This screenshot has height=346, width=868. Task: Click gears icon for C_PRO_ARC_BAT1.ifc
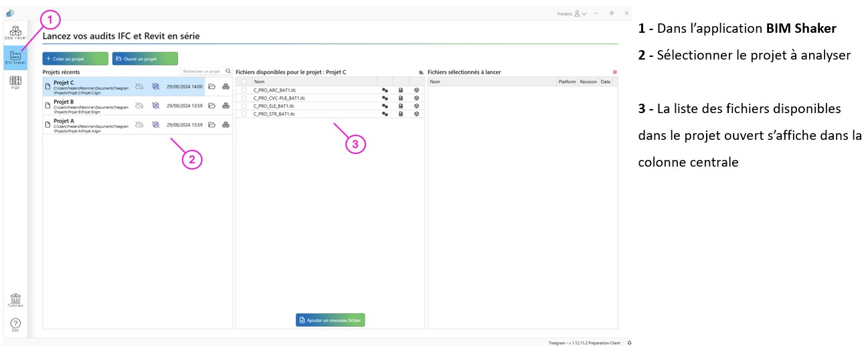tap(385, 90)
